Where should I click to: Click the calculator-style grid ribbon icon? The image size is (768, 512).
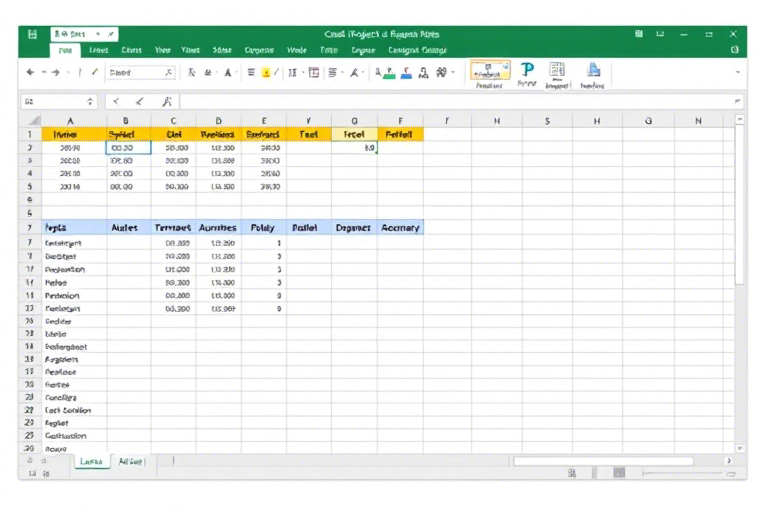point(557,70)
